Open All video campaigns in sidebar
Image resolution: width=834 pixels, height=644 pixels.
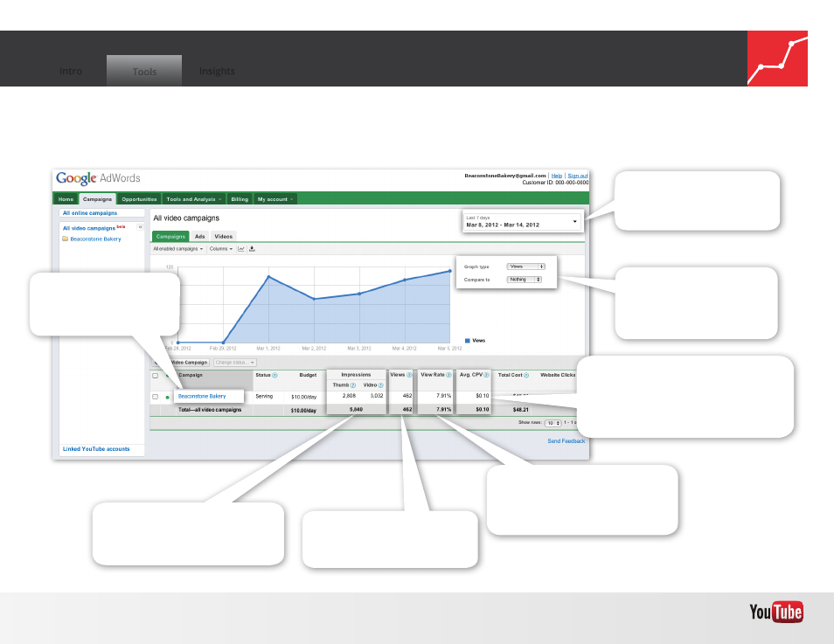coord(89,228)
